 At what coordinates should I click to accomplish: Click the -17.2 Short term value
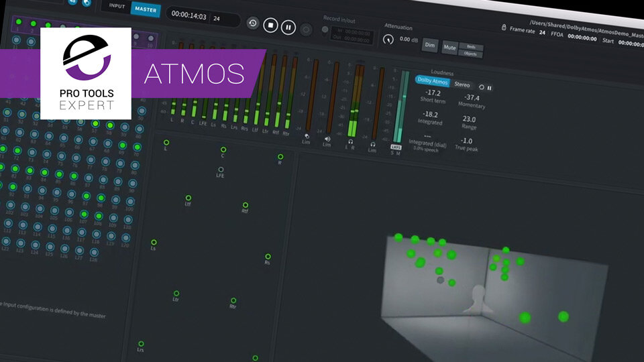(433, 93)
